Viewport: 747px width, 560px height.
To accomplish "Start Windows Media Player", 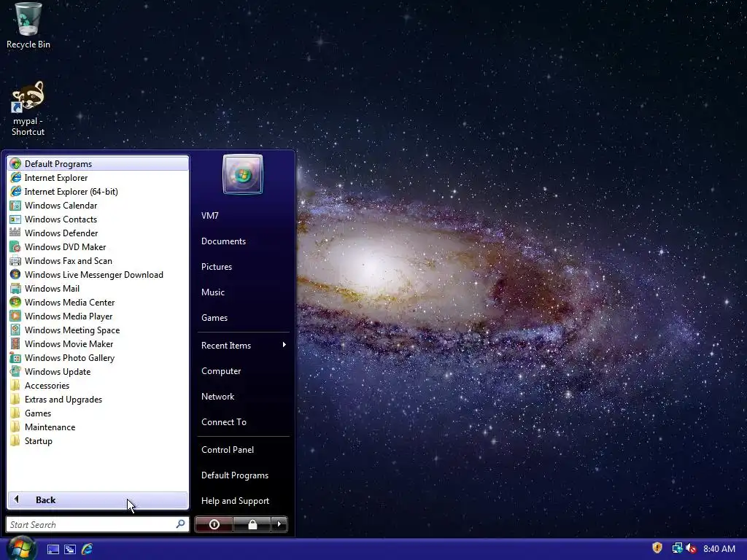I will 98,316.
